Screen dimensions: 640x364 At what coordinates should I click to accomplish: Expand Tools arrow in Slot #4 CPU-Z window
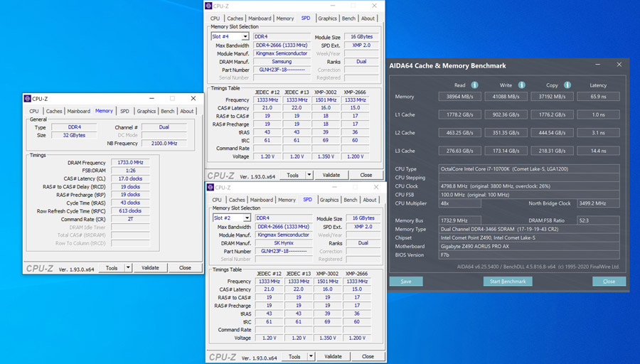[x=309, y=175]
